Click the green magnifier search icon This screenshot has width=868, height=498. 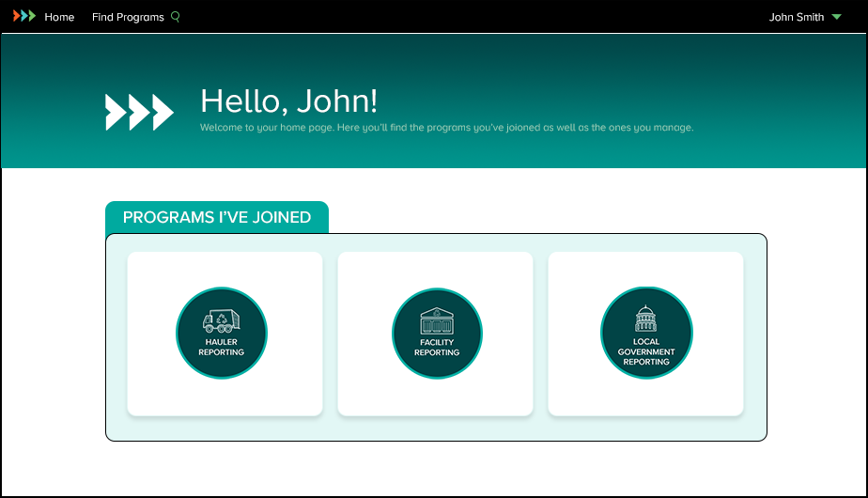[176, 17]
